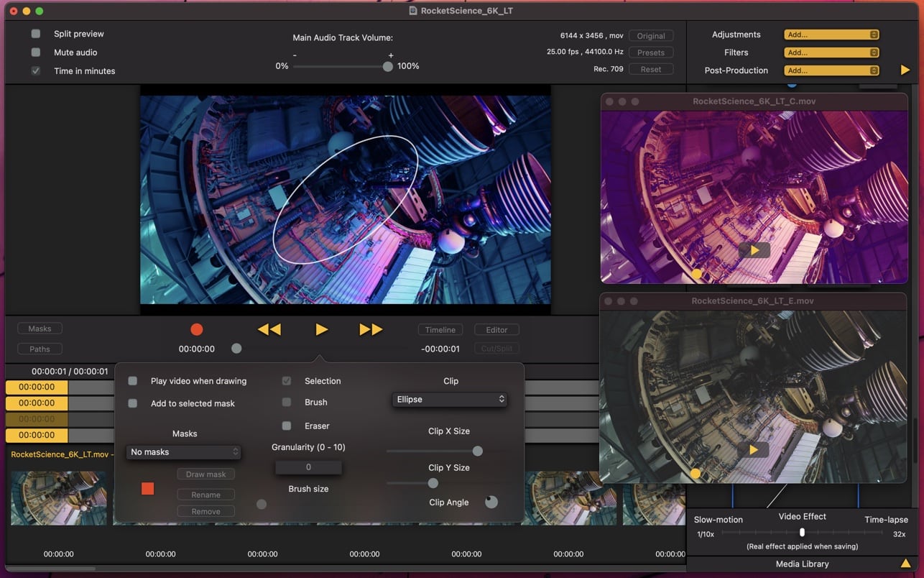The image size is (924, 578).
Task: Click the yellow triangle beside Media Library
Action: click(x=905, y=564)
